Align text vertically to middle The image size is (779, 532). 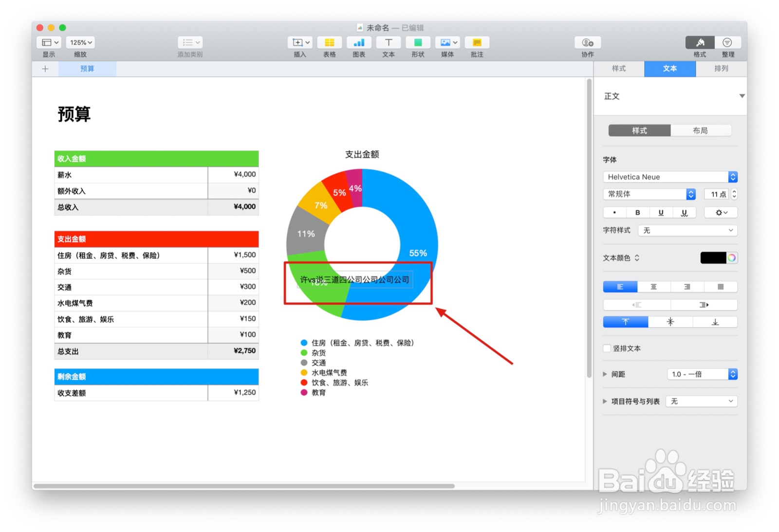[x=670, y=322]
